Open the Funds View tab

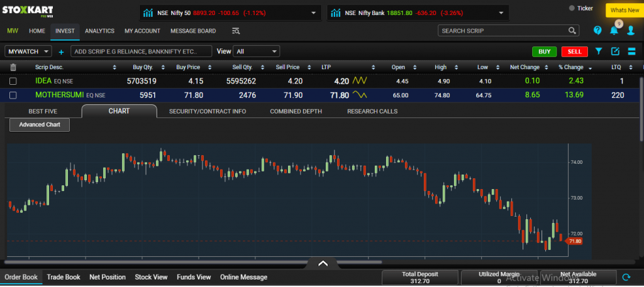coord(194,277)
